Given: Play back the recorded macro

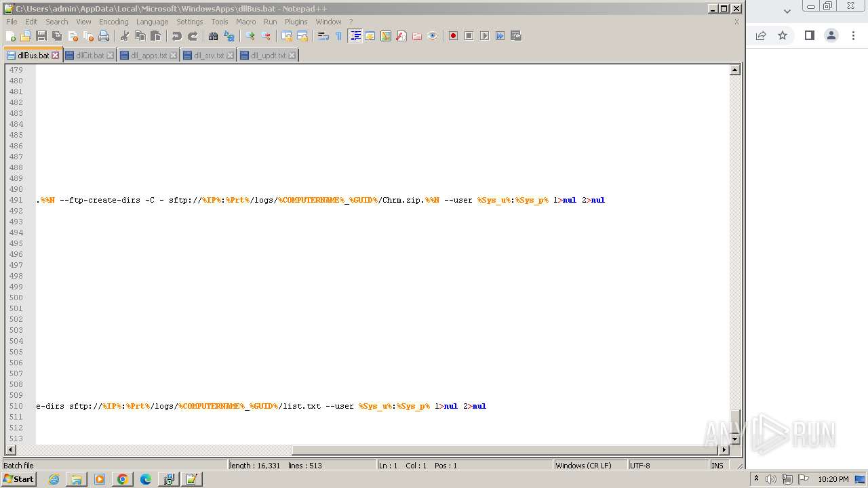Looking at the screenshot, I should coord(485,36).
